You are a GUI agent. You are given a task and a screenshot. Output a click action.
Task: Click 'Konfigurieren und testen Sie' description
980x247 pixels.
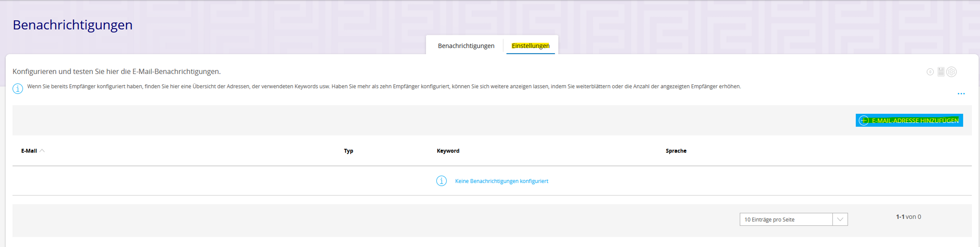point(116,72)
